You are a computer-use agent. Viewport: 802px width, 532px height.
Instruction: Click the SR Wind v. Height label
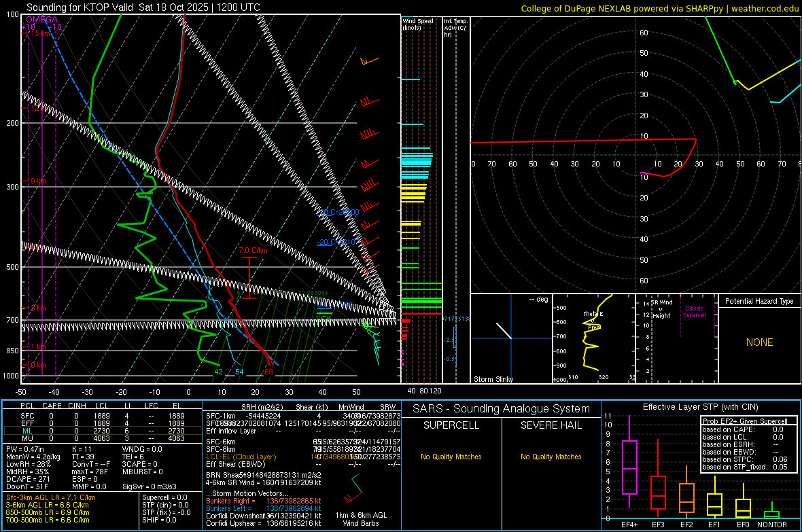(x=661, y=309)
